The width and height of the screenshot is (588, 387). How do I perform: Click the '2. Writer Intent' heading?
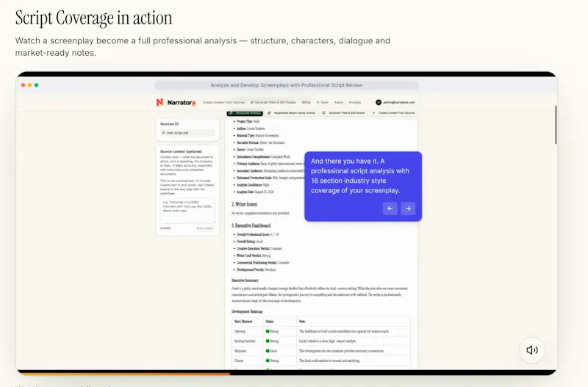tap(244, 204)
